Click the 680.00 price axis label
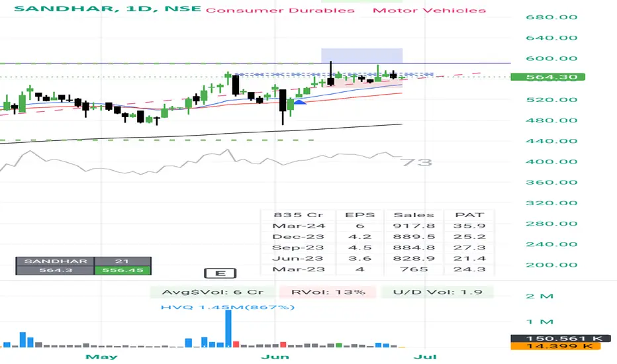This screenshot has height=364, width=617. click(x=551, y=17)
